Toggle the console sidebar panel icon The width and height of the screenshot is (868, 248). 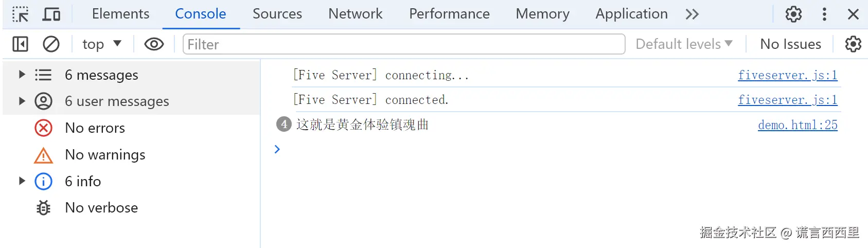(x=20, y=44)
